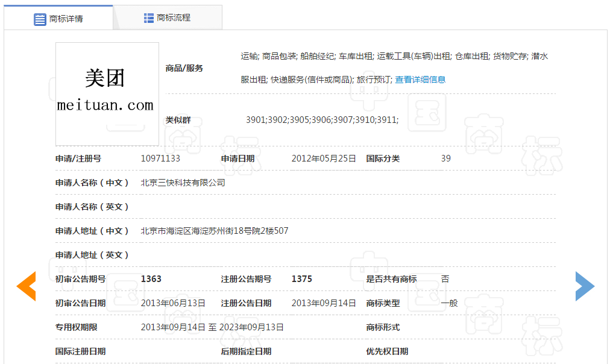Image resolution: width=610 pixels, height=364 pixels.
Task: Click the shared trademark value 否
Action: [445, 279]
